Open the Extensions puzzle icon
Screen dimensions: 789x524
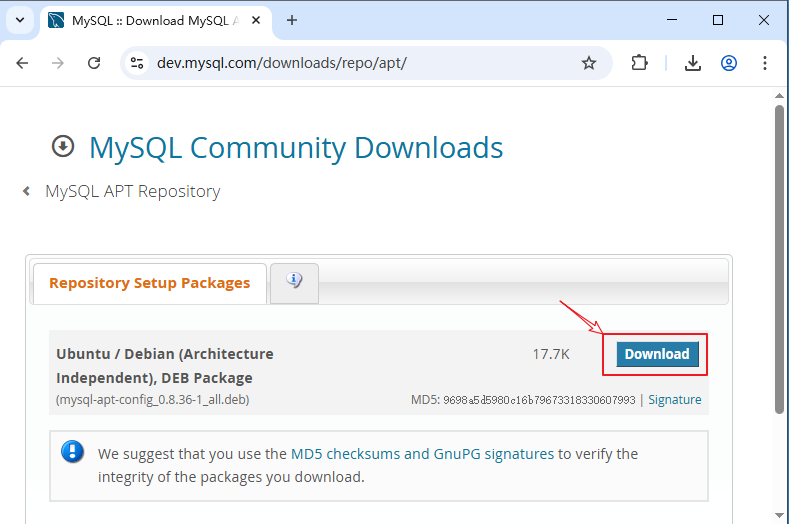click(639, 63)
